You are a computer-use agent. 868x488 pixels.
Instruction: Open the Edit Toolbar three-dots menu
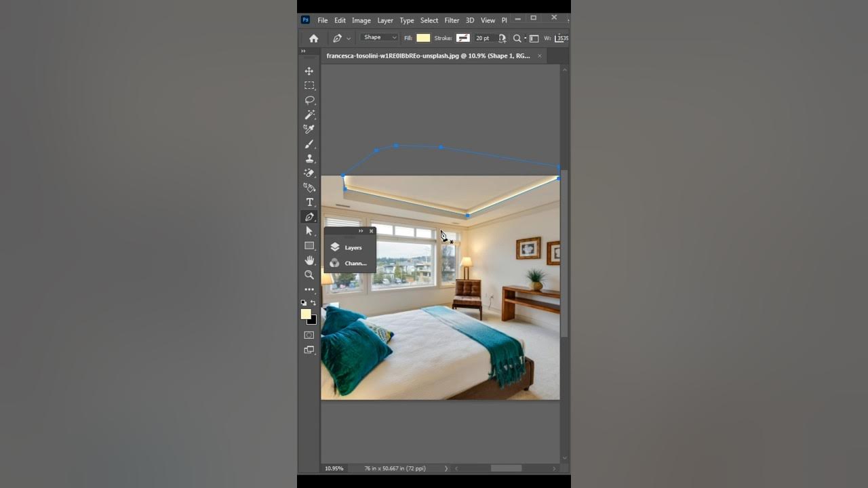point(309,289)
